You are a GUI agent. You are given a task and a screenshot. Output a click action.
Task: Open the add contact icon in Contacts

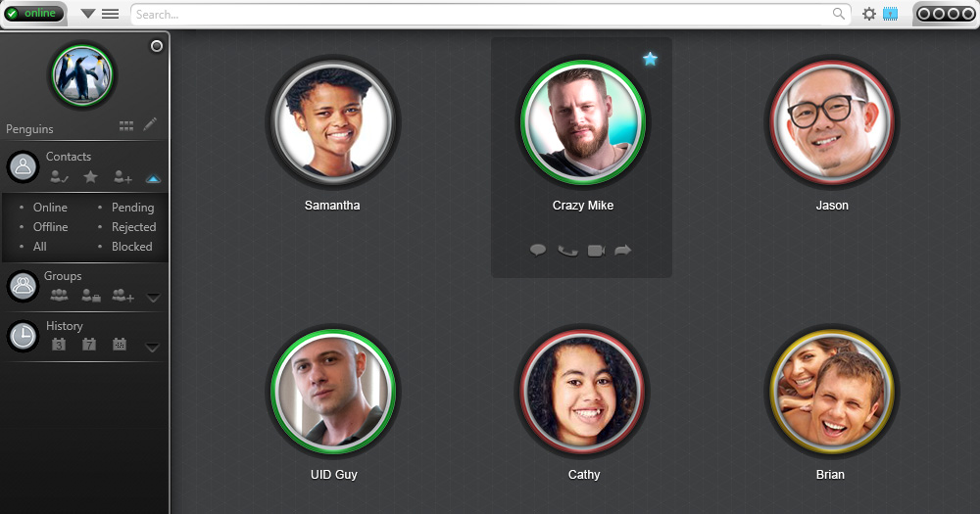tap(122, 177)
